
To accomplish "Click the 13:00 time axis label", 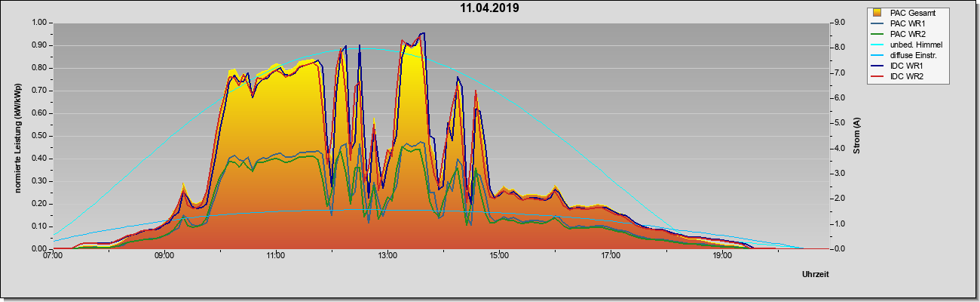I will 387,256.
